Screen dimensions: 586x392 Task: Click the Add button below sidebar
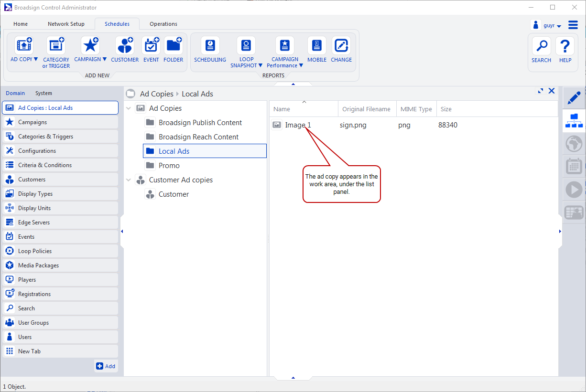pos(106,366)
